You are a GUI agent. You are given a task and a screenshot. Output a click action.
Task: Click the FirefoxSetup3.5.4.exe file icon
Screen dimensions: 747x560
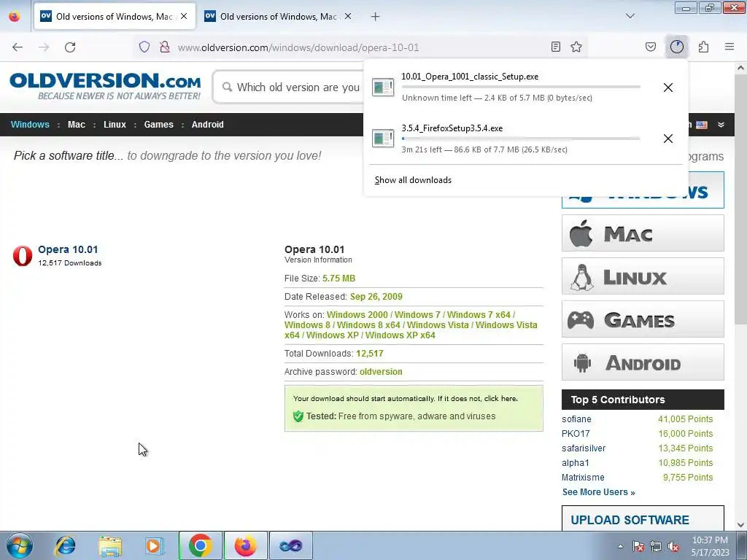[383, 139]
